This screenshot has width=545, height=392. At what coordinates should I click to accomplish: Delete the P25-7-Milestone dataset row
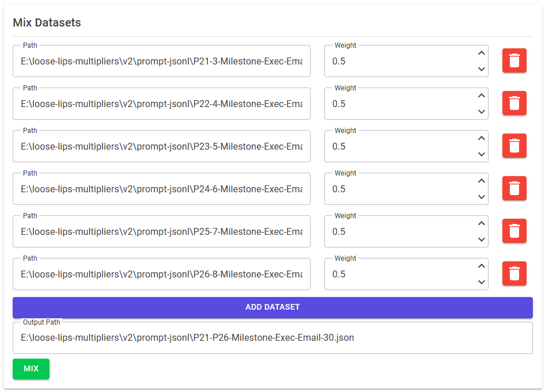pos(514,231)
